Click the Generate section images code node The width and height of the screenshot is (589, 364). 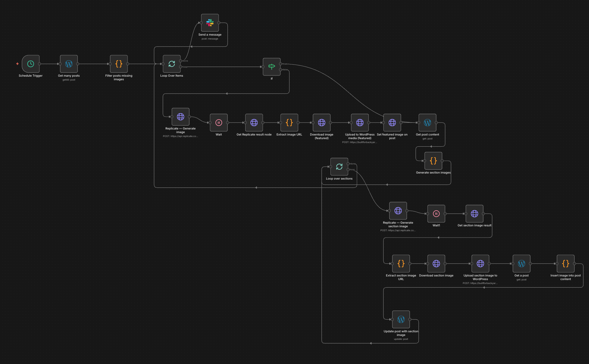[x=433, y=161]
